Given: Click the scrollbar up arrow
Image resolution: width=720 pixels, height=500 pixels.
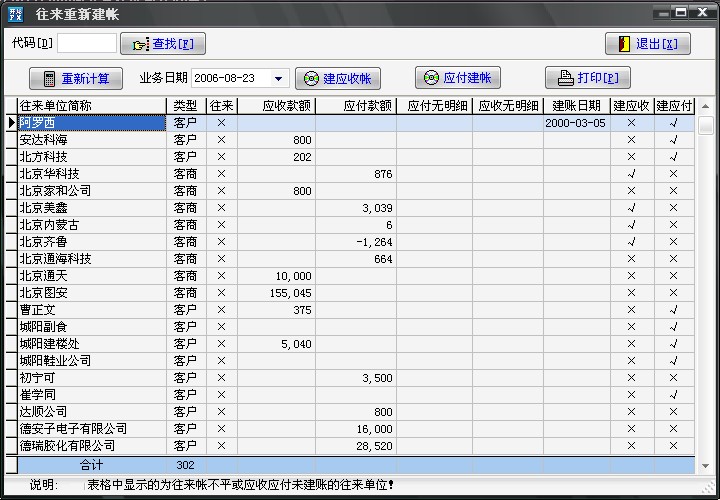Looking at the screenshot, I should click(706, 107).
